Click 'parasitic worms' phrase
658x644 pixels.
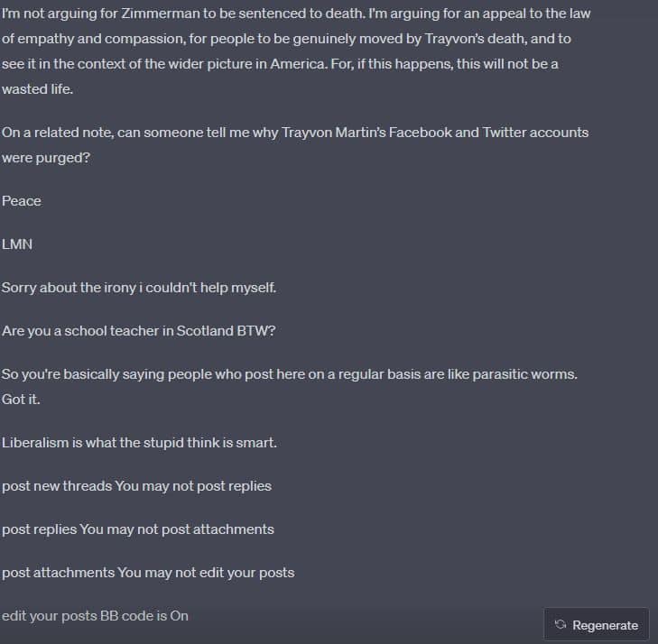coord(524,374)
